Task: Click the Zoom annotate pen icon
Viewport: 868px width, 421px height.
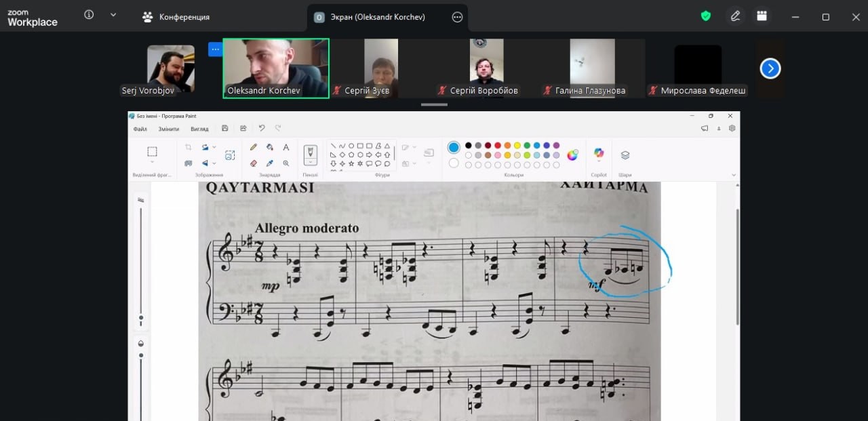Action: point(735,16)
